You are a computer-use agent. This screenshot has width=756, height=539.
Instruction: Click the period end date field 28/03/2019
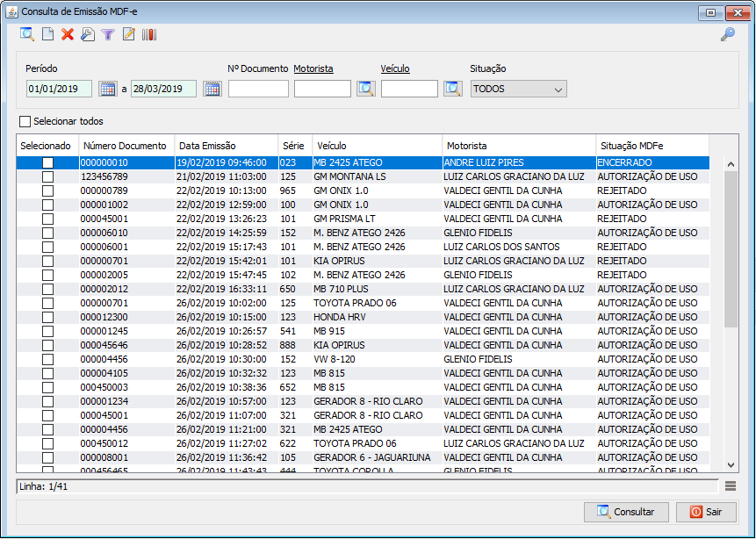point(164,89)
